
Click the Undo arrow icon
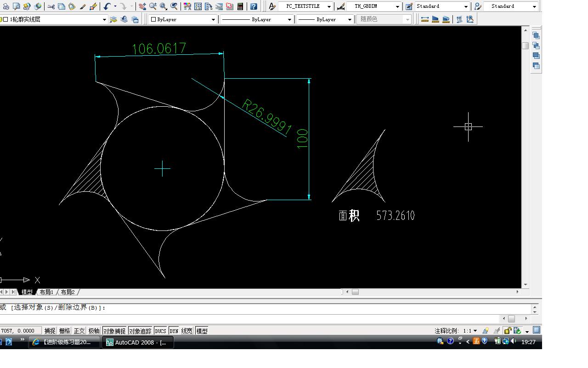point(107,6)
